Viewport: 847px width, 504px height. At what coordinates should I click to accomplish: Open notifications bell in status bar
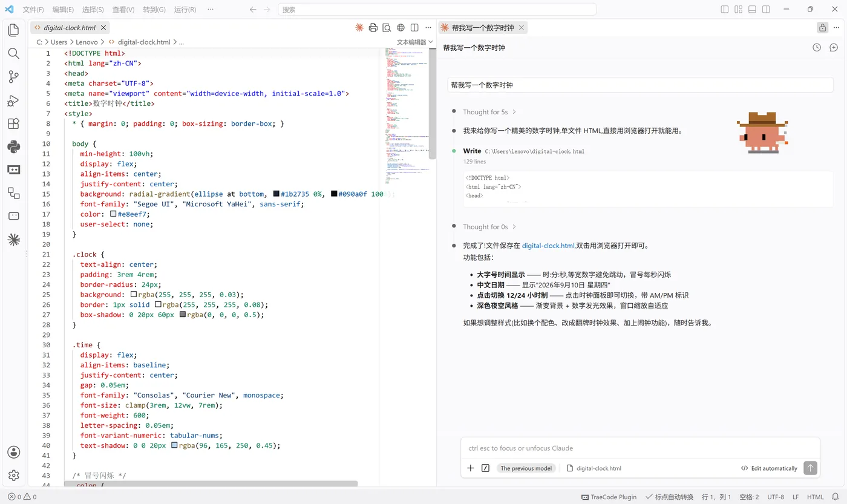836,497
